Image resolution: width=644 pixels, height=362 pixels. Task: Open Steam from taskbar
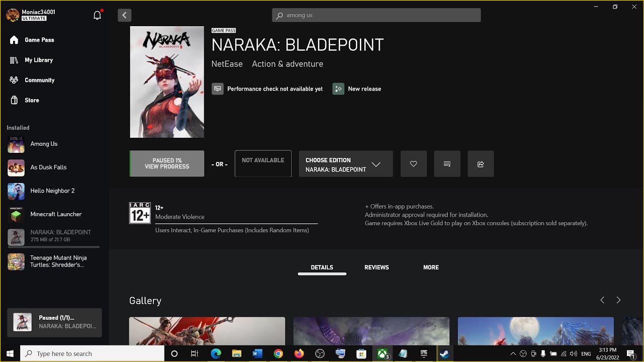444,353
